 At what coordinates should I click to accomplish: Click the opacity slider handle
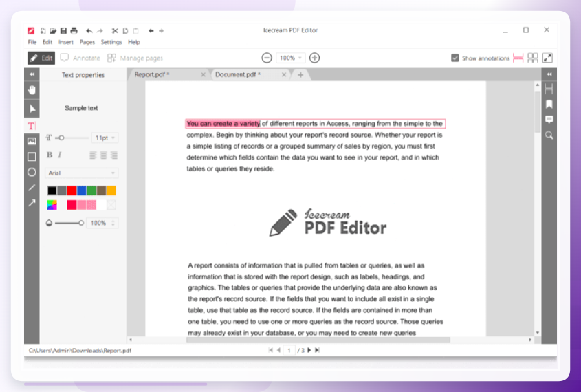pyautogui.click(x=80, y=223)
